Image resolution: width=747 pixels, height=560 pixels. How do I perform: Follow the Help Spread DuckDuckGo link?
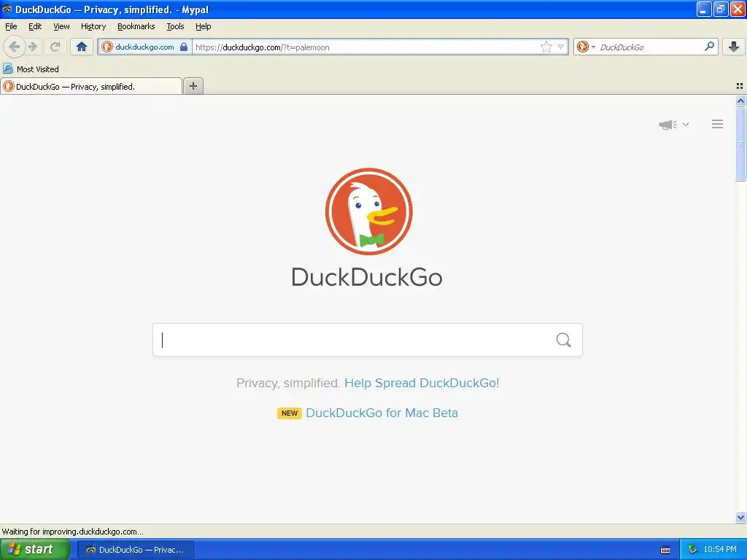point(422,383)
